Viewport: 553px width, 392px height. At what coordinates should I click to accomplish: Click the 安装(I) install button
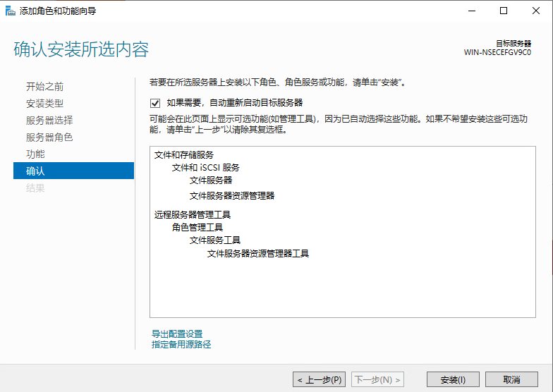tap(453, 379)
